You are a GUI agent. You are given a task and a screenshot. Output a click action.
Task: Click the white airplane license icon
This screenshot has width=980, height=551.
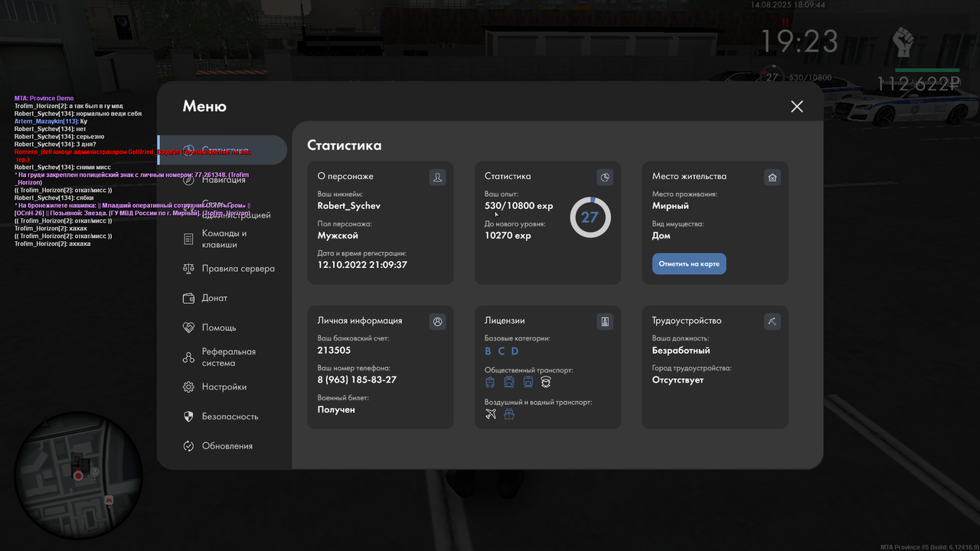pyautogui.click(x=491, y=414)
